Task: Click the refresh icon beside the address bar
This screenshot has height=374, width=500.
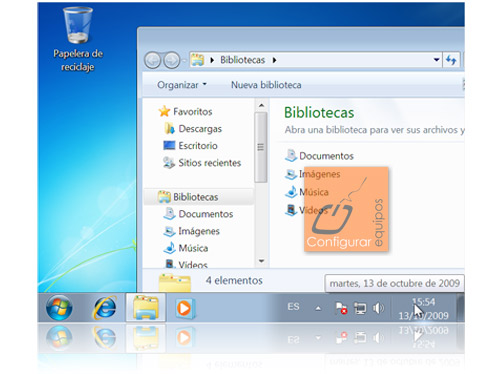Action: tap(451, 60)
